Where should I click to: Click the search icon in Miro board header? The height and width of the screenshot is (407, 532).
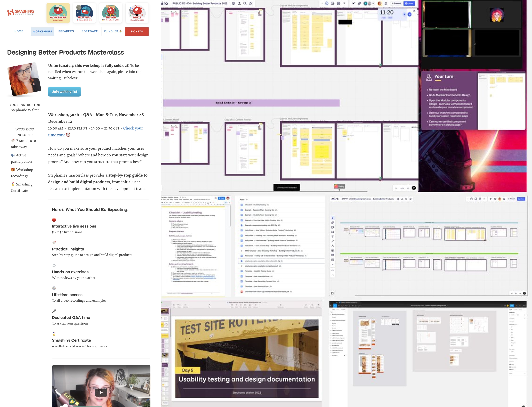pyautogui.click(x=245, y=3)
